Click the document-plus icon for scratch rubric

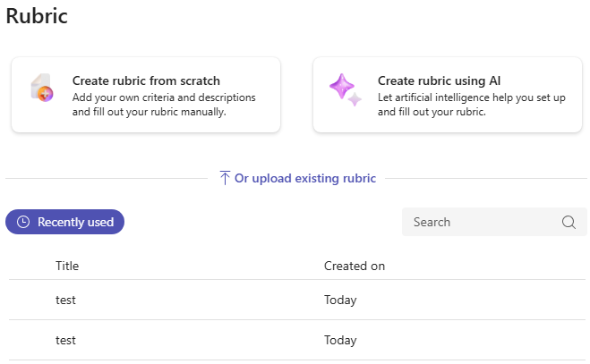[x=42, y=88]
